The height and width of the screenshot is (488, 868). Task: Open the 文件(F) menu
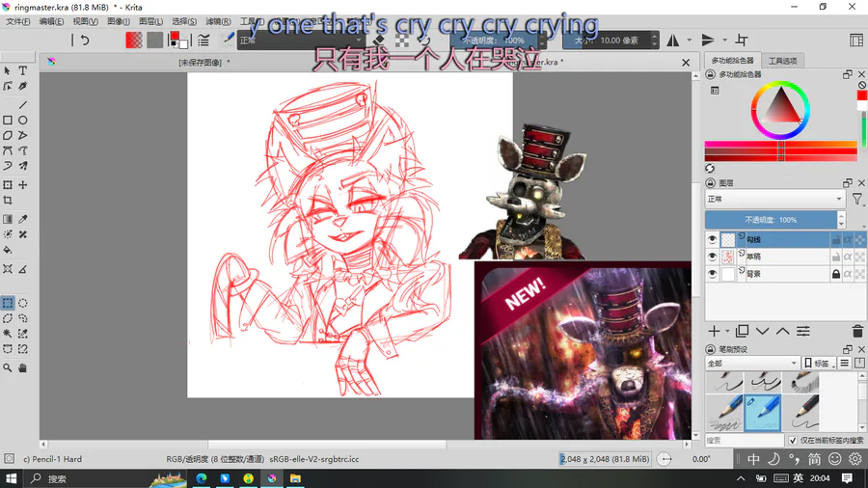18,21
